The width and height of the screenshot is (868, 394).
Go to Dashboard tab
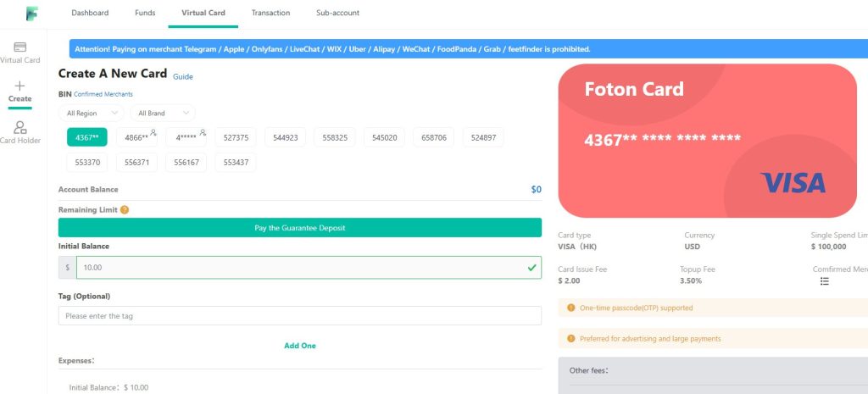[90, 13]
